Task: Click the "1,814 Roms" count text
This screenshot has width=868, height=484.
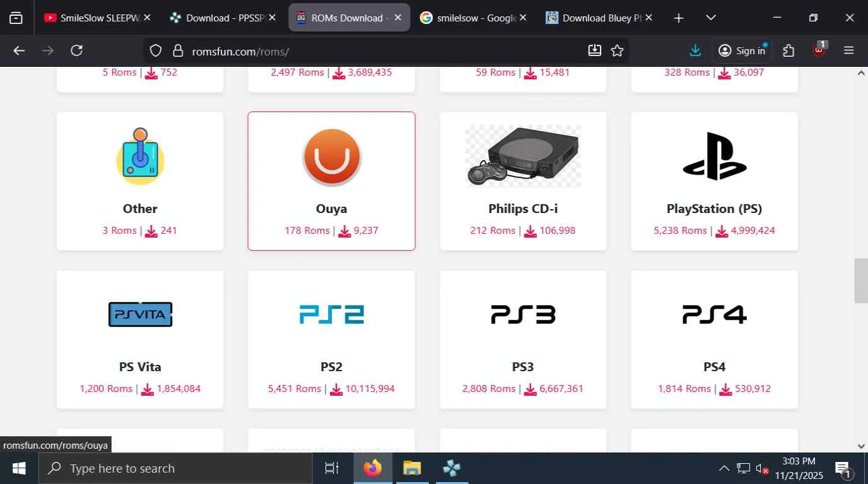Action: click(x=684, y=389)
